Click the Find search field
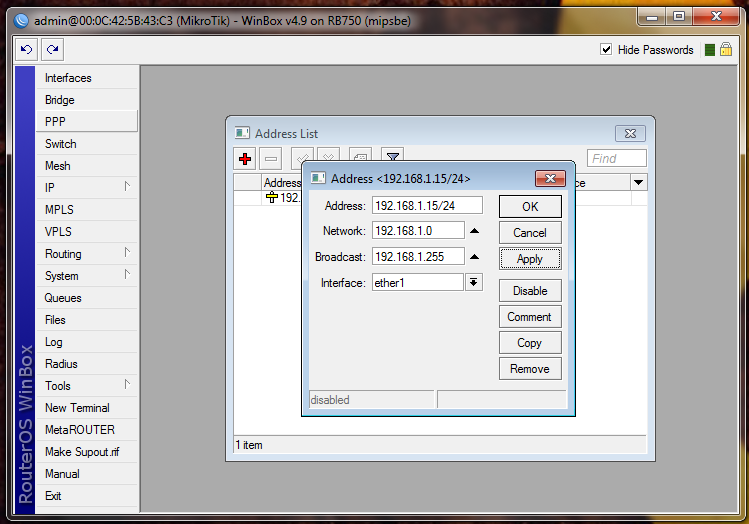This screenshot has width=749, height=524. [x=617, y=158]
